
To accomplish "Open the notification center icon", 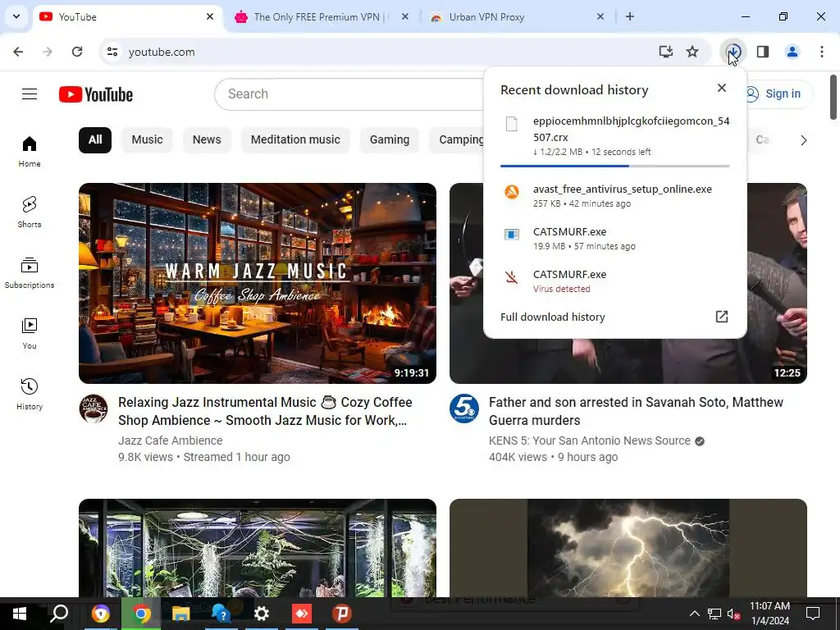I will tap(813, 614).
